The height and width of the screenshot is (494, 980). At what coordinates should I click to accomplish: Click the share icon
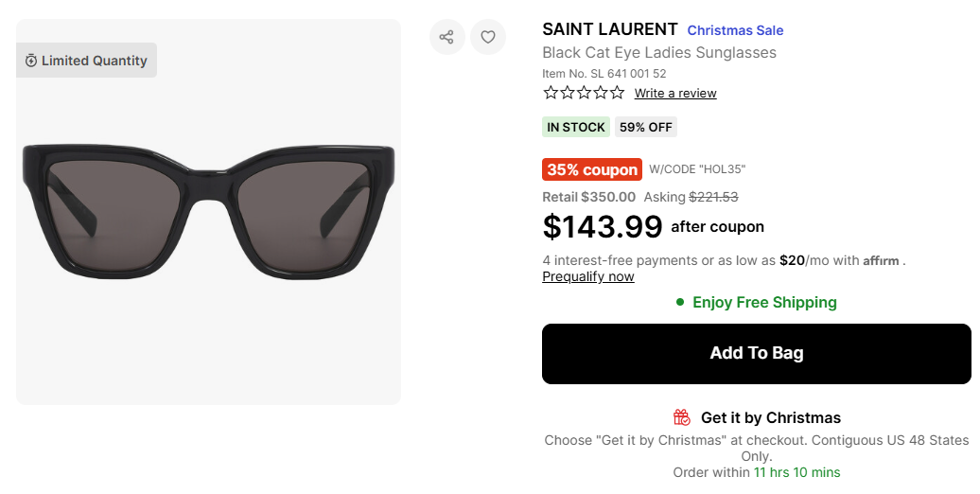coord(446,37)
